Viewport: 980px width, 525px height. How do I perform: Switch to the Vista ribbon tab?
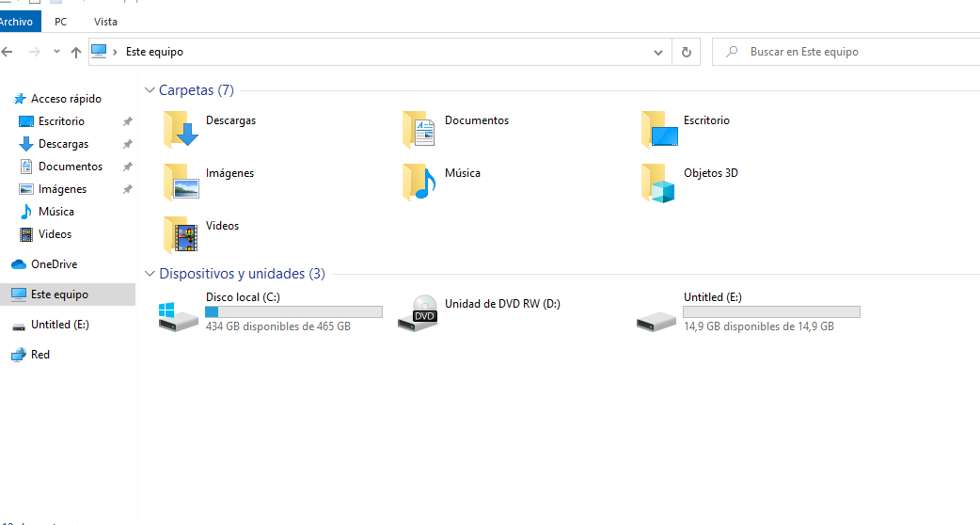[x=105, y=21]
